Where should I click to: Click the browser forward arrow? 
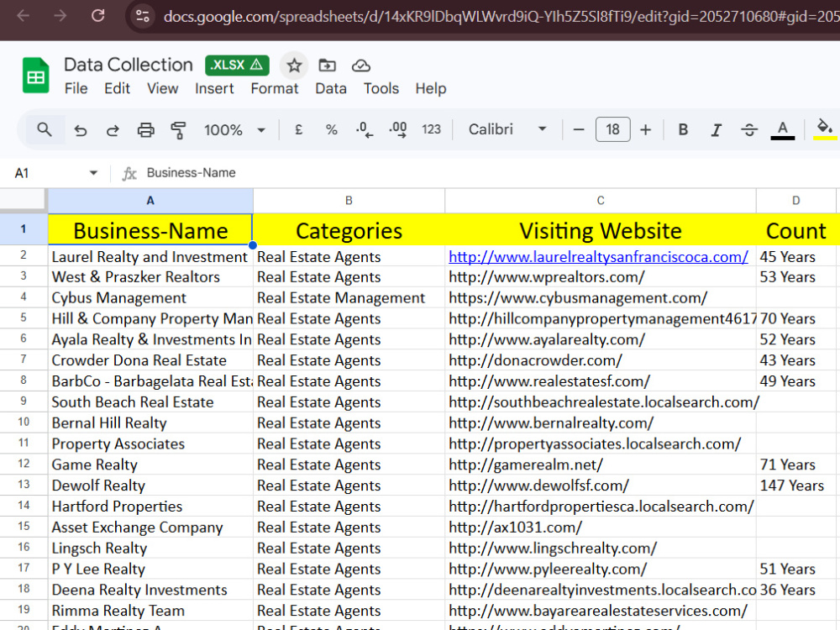[x=60, y=15]
